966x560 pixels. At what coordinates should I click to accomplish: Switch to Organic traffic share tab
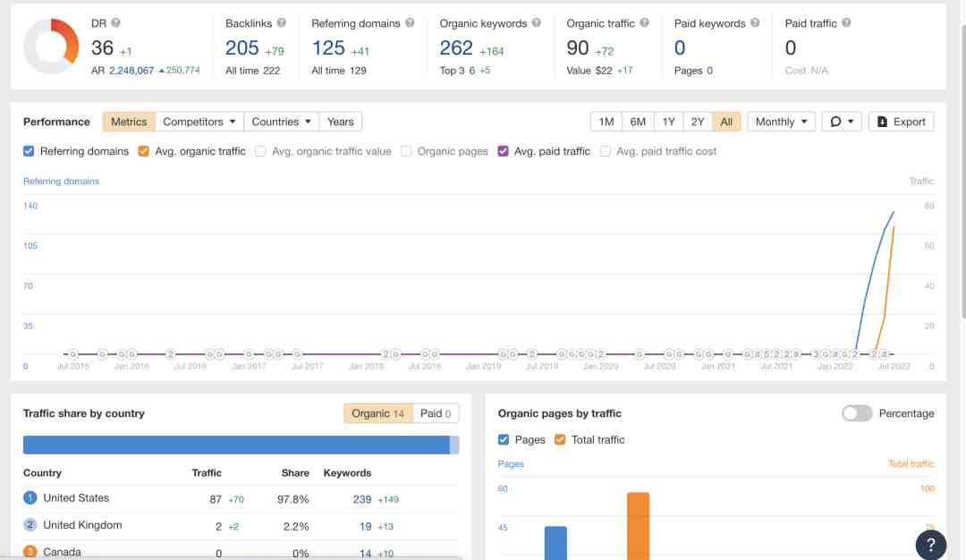pos(377,413)
